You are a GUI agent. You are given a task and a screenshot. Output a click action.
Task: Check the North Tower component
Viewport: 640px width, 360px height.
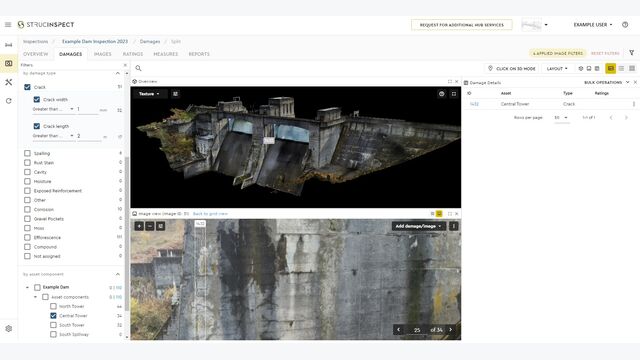tap(53, 306)
